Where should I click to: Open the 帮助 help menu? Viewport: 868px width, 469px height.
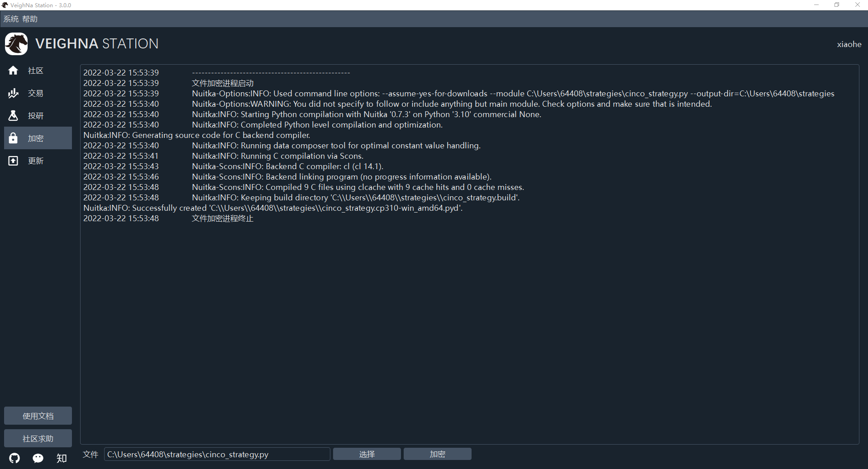pyautogui.click(x=30, y=19)
